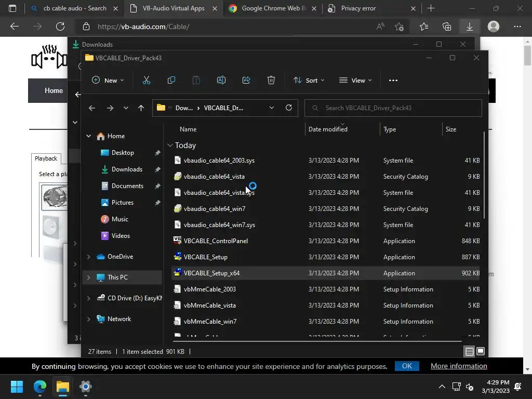Click the file list horizontal scrollbar

pyautogui.click(x=317, y=341)
